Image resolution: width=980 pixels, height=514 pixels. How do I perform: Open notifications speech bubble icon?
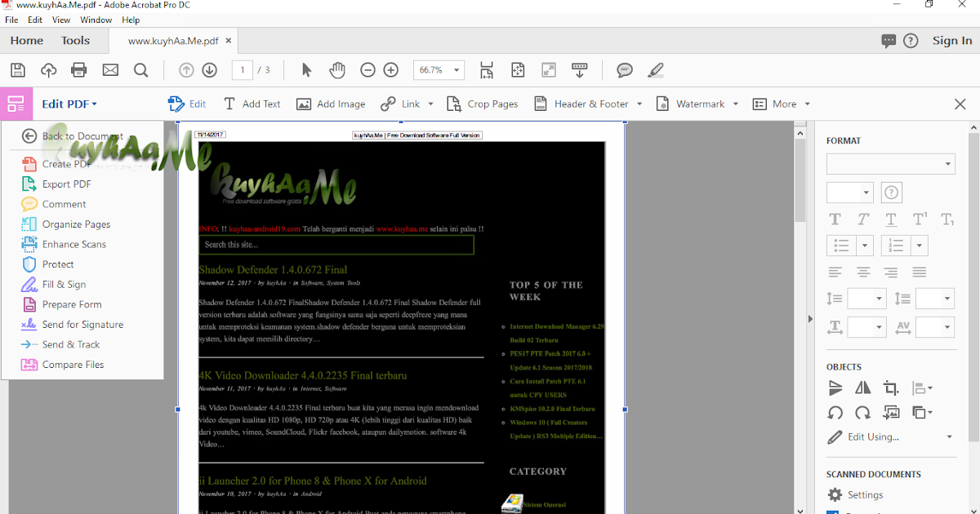point(889,41)
